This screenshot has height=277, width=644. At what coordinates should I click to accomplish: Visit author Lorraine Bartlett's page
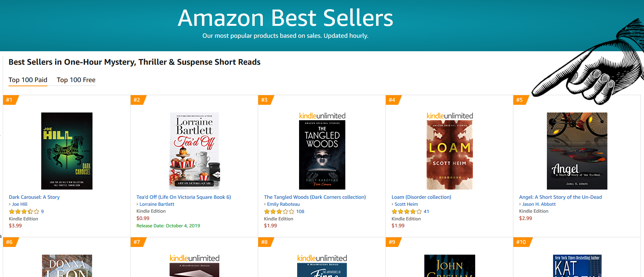click(x=157, y=204)
